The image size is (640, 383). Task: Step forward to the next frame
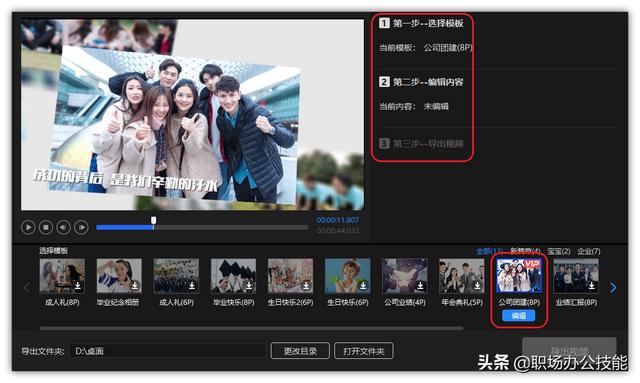[x=81, y=227]
